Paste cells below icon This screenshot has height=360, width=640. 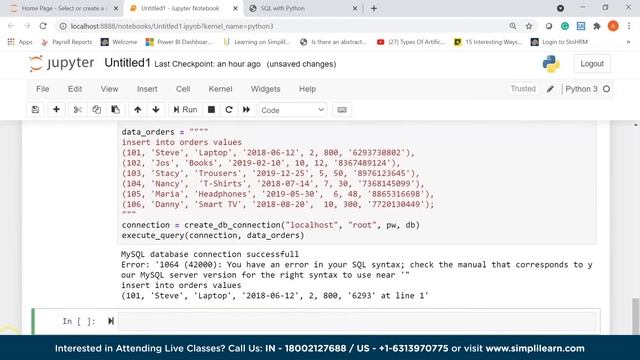point(116,110)
